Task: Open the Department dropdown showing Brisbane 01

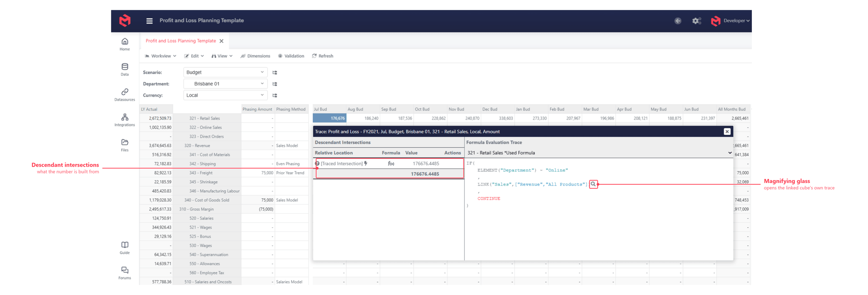Action: (225, 84)
